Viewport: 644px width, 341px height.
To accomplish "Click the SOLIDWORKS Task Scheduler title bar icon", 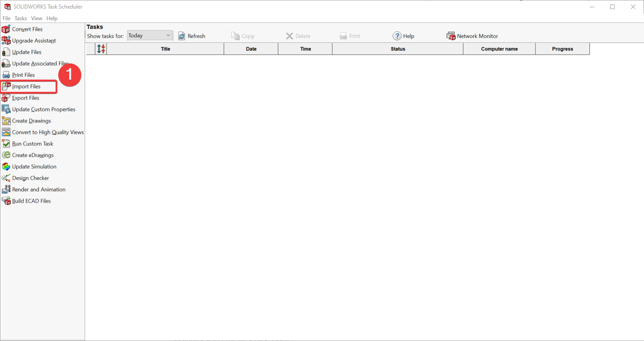I will click(8, 7).
